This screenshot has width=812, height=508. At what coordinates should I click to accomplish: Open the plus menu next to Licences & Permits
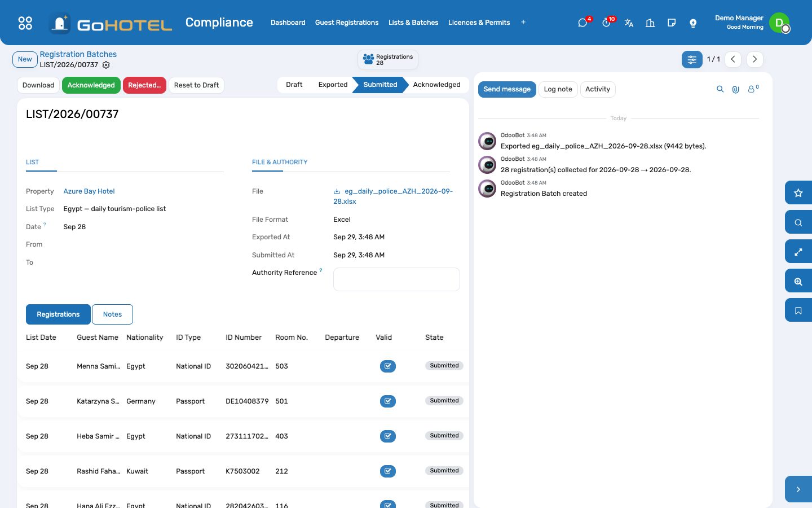pos(523,23)
